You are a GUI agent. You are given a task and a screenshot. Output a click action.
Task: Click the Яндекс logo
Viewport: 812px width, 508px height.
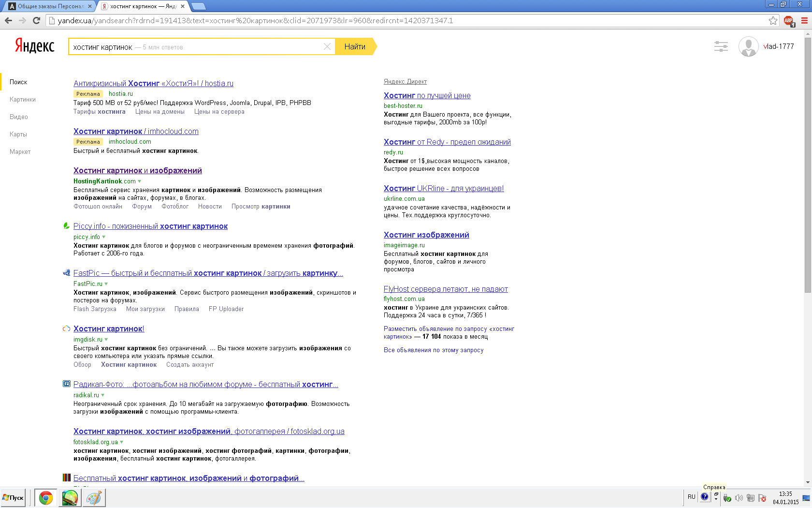[x=35, y=45]
